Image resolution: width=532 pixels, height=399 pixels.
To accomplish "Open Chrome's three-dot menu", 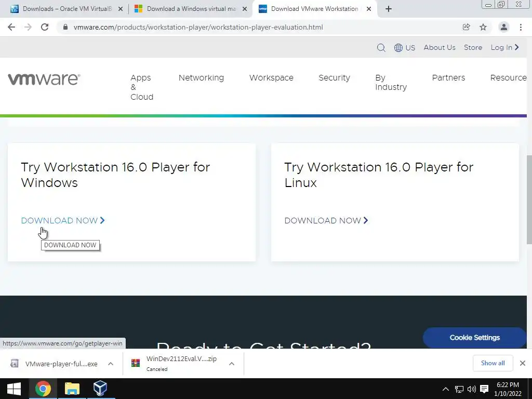I will coord(521,27).
